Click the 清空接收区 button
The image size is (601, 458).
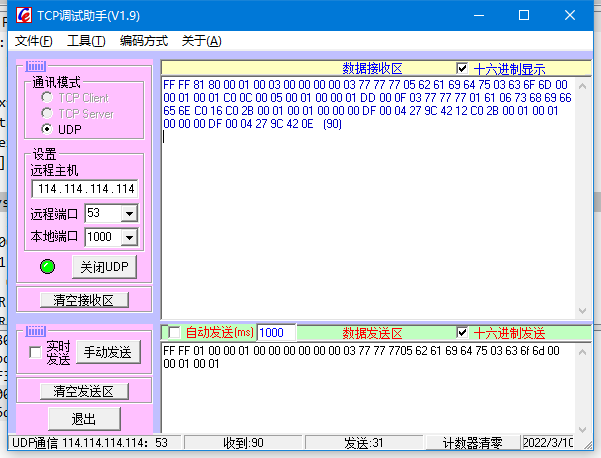pos(84,300)
